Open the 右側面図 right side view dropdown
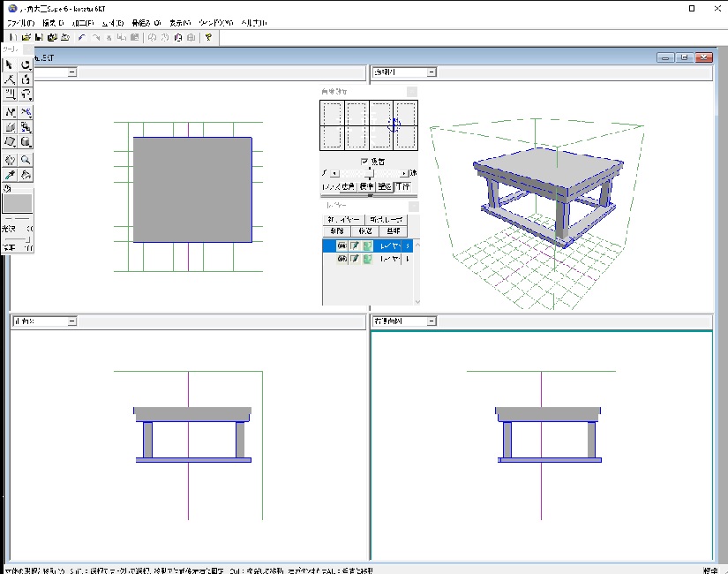 point(432,321)
